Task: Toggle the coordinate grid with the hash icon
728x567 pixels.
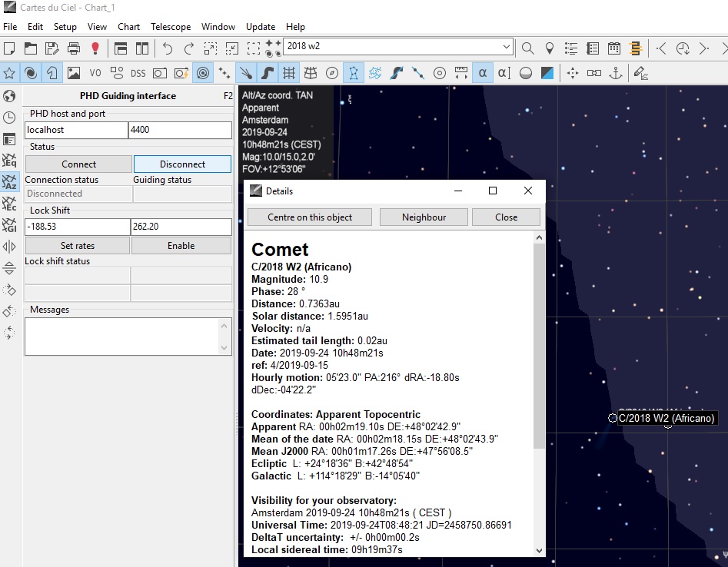Action: (x=289, y=73)
